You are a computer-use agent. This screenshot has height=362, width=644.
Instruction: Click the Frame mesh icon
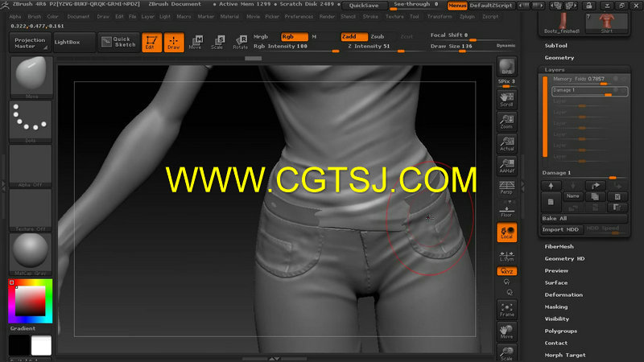(507, 310)
